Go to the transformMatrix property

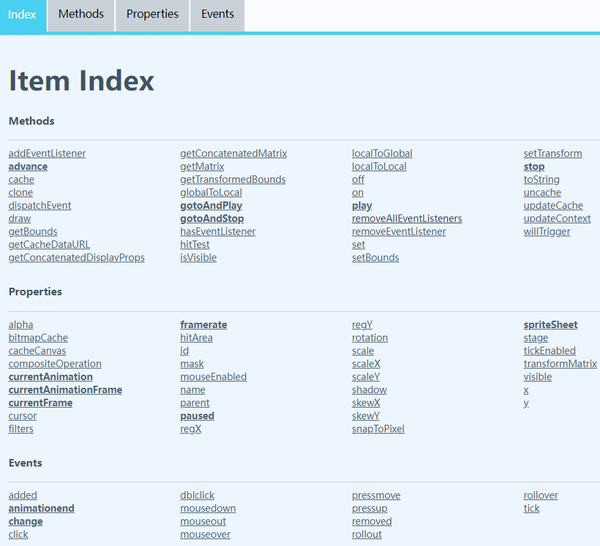point(560,364)
